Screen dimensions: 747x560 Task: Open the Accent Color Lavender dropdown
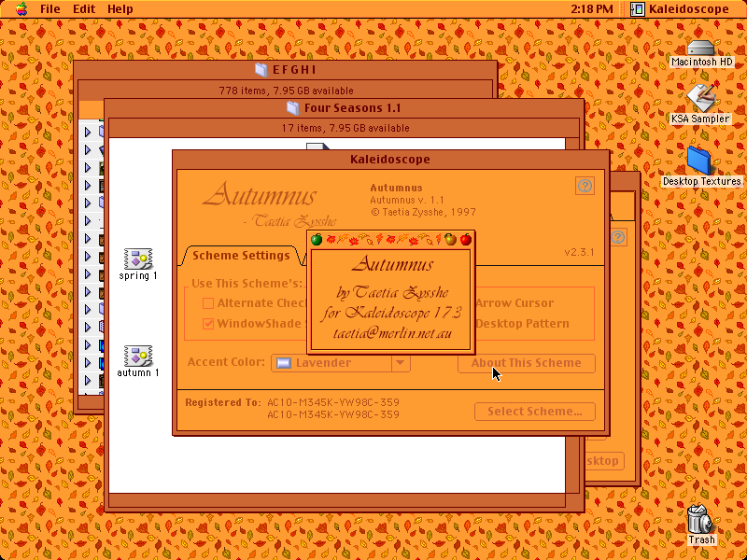click(x=341, y=363)
